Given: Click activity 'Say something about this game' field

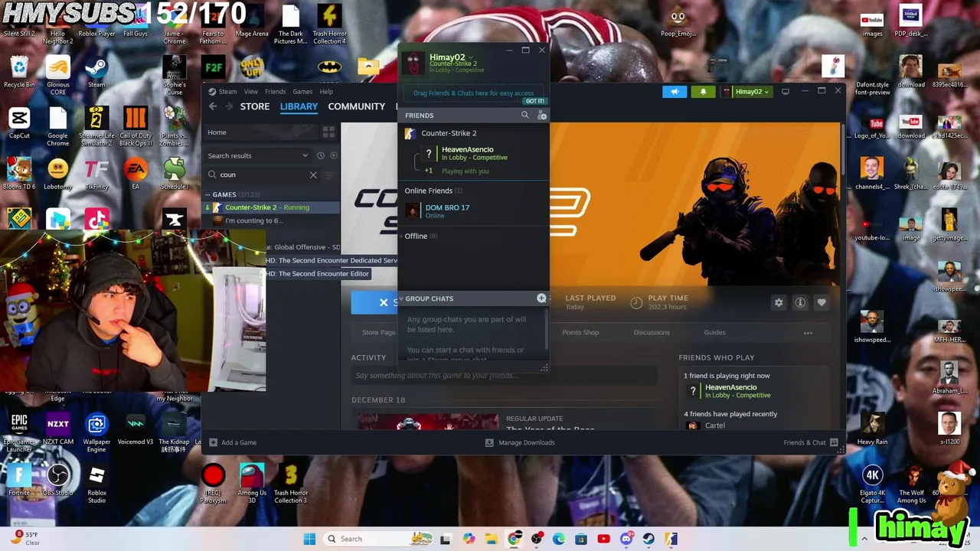Looking at the screenshot, I should 504,376.
